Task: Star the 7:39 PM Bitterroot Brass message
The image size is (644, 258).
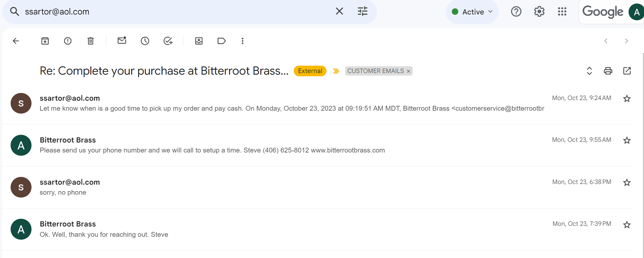Action: coord(627,225)
